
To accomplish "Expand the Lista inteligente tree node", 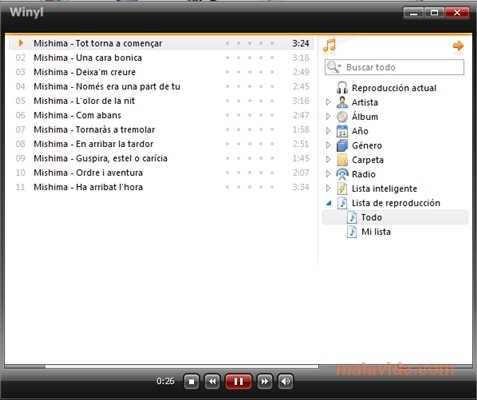I will (328, 188).
